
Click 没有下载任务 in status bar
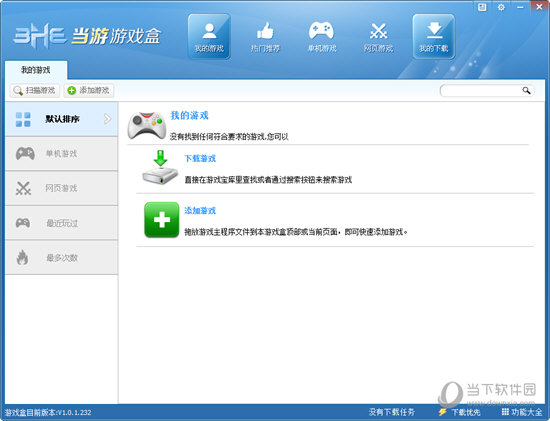coord(391,412)
